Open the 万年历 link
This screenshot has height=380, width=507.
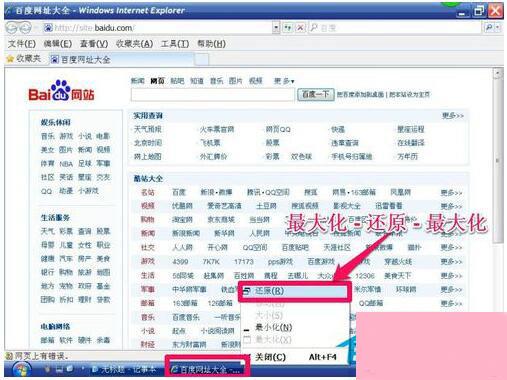click(407, 157)
